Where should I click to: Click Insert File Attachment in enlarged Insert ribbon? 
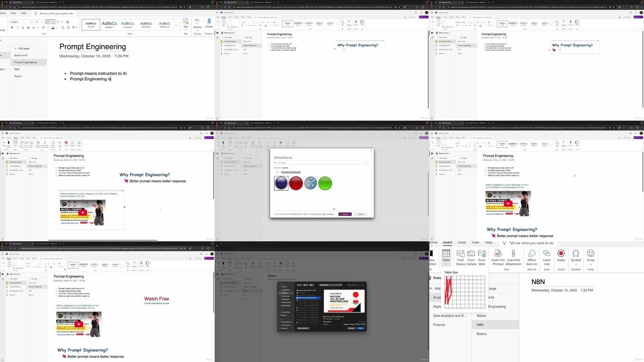click(x=513, y=257)
